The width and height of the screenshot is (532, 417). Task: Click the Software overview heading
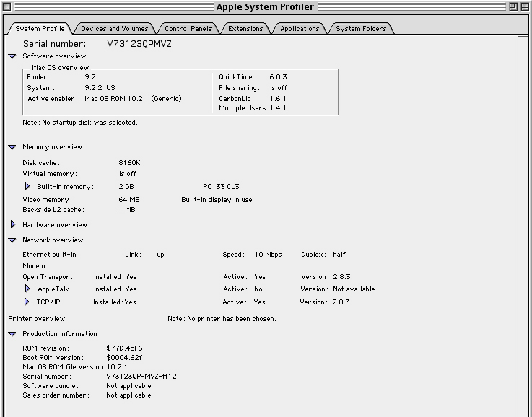pos(54,56)
